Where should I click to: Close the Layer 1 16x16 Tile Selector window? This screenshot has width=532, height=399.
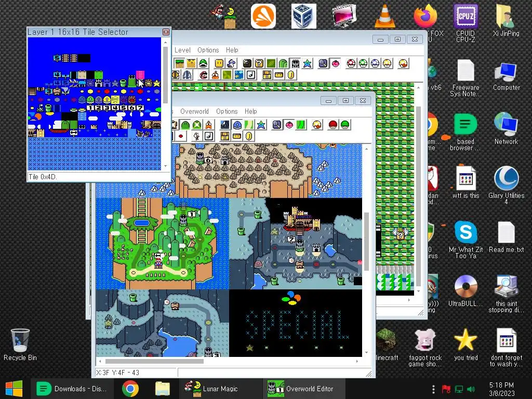click(x=166, y=32)
